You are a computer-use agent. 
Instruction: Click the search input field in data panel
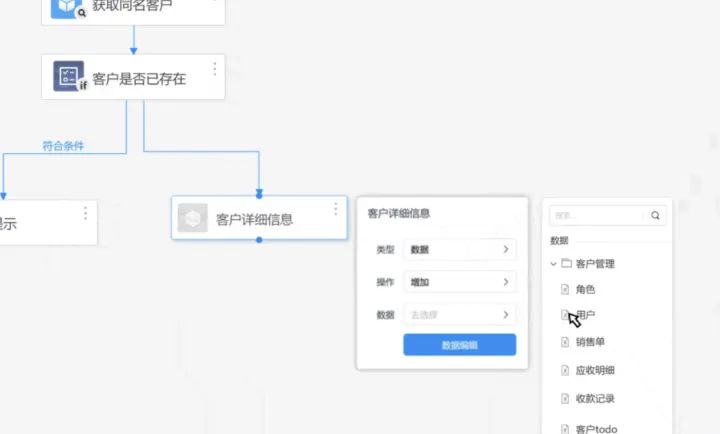pos(598,215)
